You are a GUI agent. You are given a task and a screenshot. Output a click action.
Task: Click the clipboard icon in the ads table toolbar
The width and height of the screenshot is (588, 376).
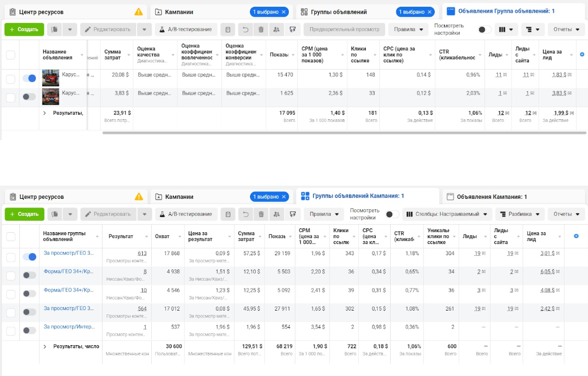(228, 29)
